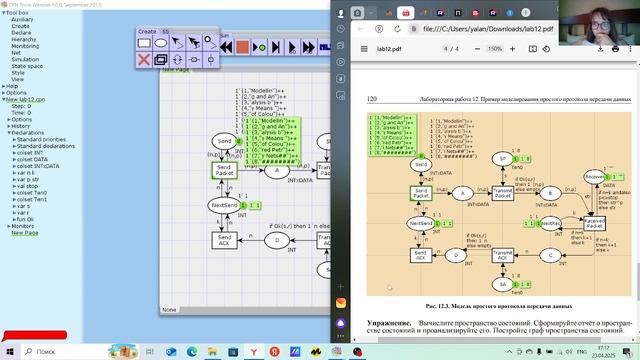640x360 pixels.
Task: Click the New lab12.cpn net name
Action: (x=25, y=99)
